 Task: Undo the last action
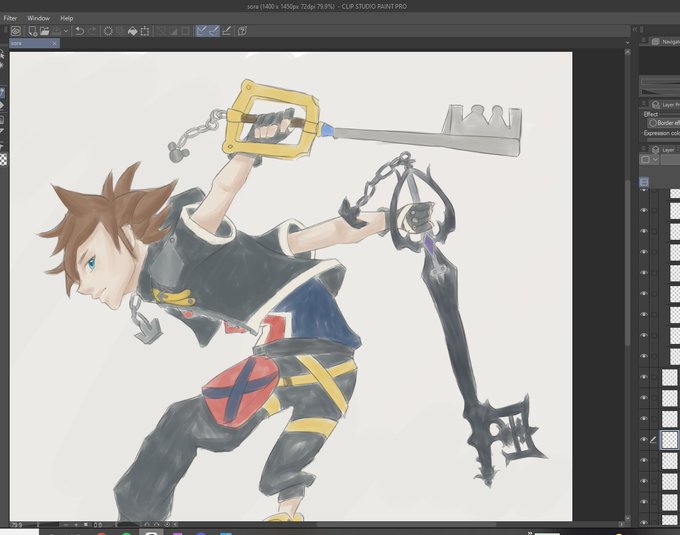pyautogui.click(x=80, y=31)
